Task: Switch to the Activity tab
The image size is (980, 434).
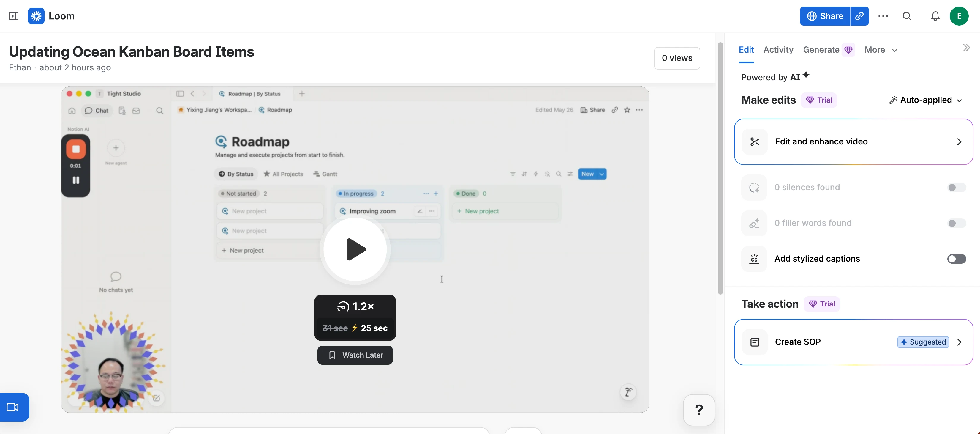Action: (778, 50)
